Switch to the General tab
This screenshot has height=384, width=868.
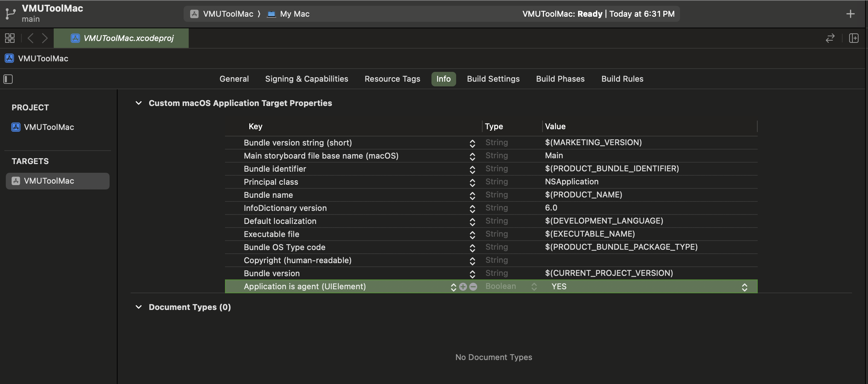click(234, 79)
